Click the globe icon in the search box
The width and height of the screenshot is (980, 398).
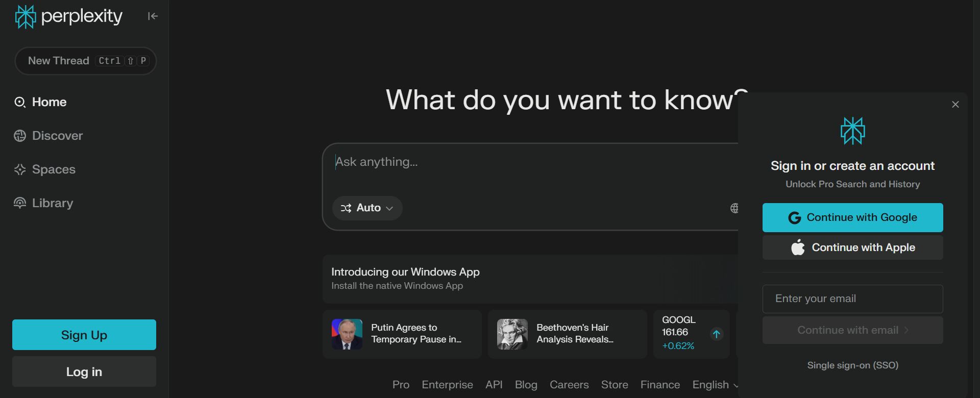tap(734, 208)
